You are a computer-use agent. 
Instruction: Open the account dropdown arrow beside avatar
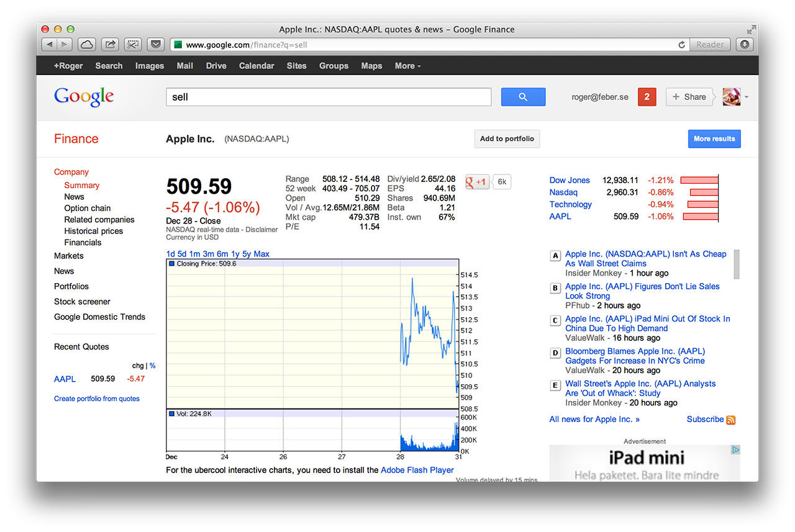point(746,97)
